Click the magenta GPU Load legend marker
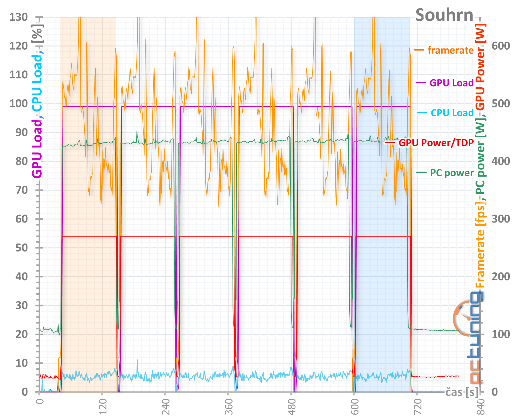This screenshot has width=512, height=420. 421,83
